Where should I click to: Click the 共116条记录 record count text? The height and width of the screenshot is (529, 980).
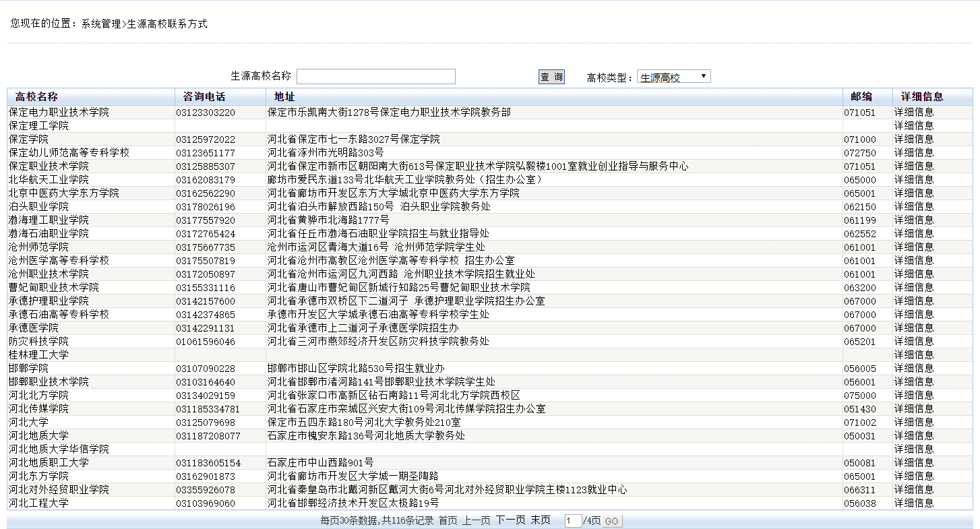408,520
